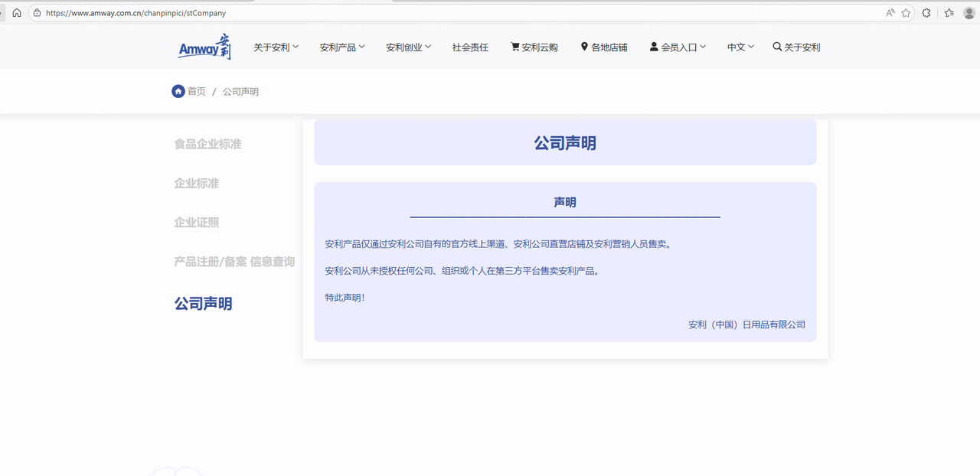This screenshot has height=476, width=980.
Task: Select 食品企业标准 in the sidebar
Action: tap(207, 144)
